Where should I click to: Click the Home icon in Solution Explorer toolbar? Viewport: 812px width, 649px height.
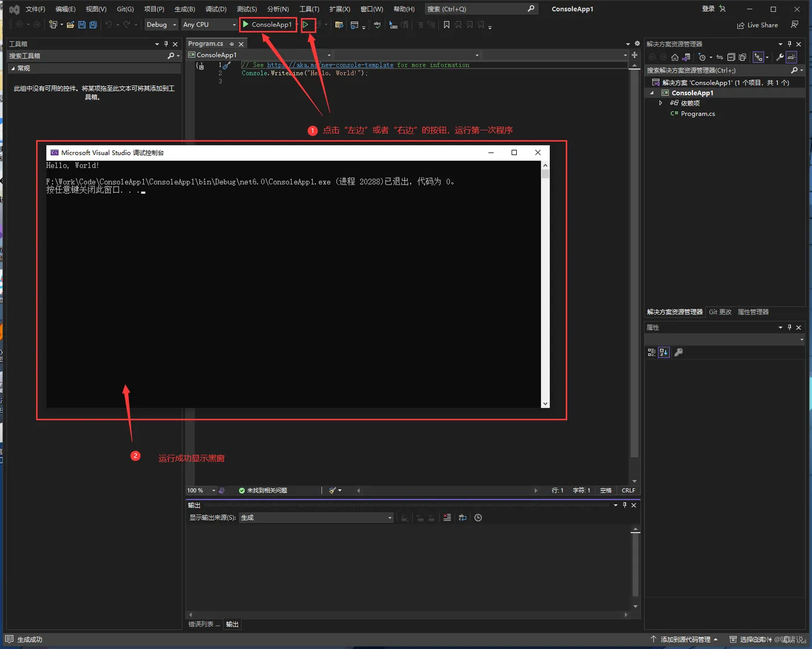pyautogui.click(x=675, y=57)
